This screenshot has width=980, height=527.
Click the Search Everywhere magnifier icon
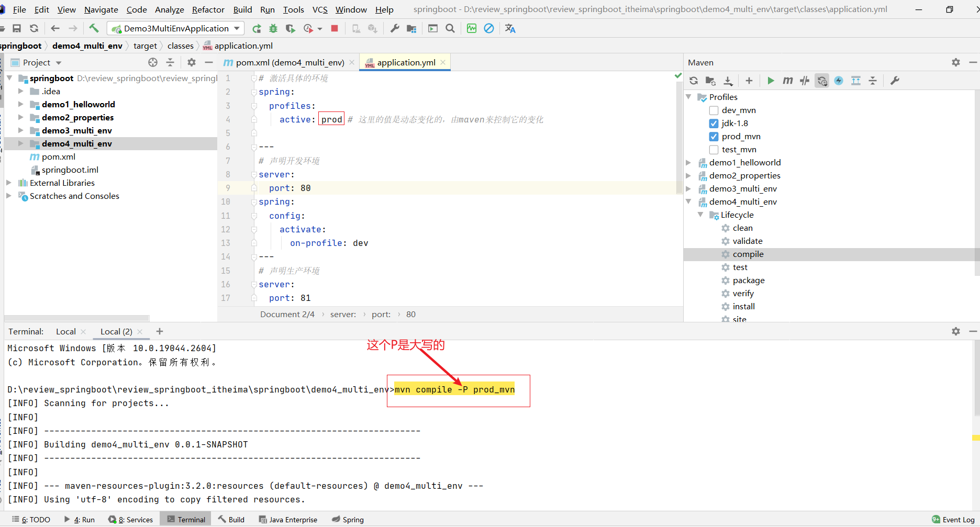450,29
